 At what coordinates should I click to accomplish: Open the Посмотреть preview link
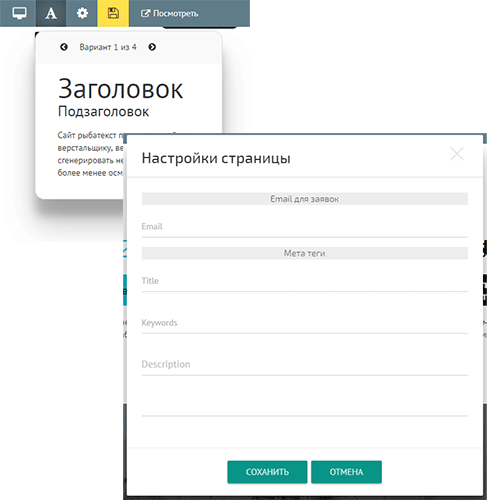point(169,14)
